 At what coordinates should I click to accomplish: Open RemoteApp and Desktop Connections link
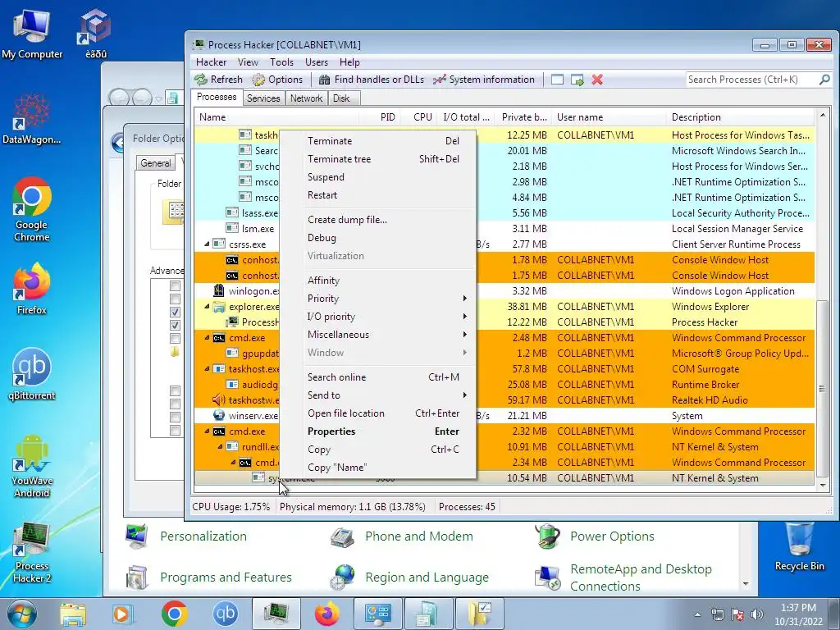[641, 577]
